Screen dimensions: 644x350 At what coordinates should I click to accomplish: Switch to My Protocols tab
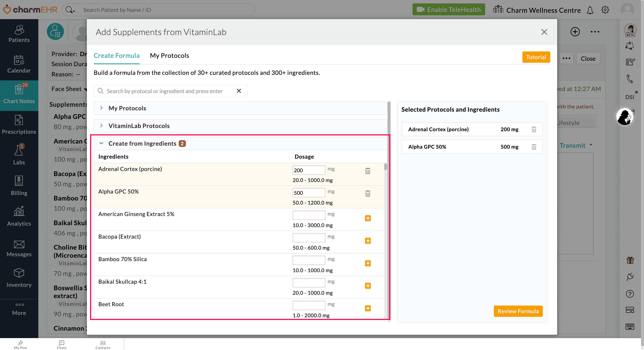pos(169,55)
